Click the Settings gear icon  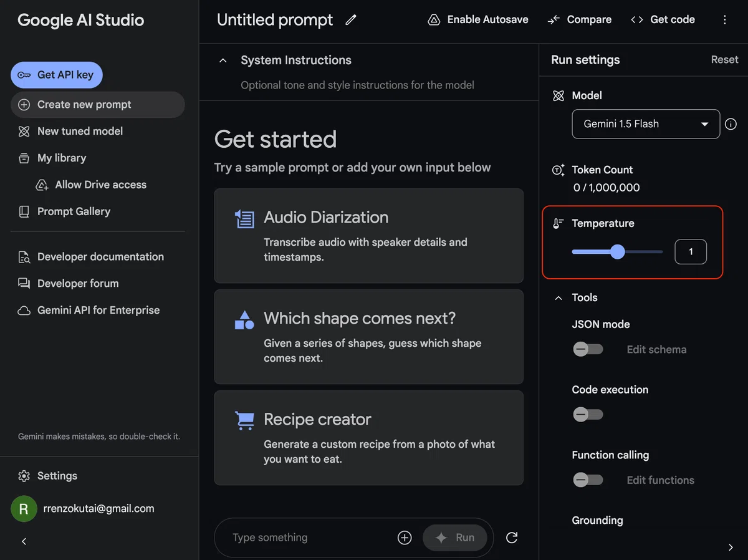point(24,476)
